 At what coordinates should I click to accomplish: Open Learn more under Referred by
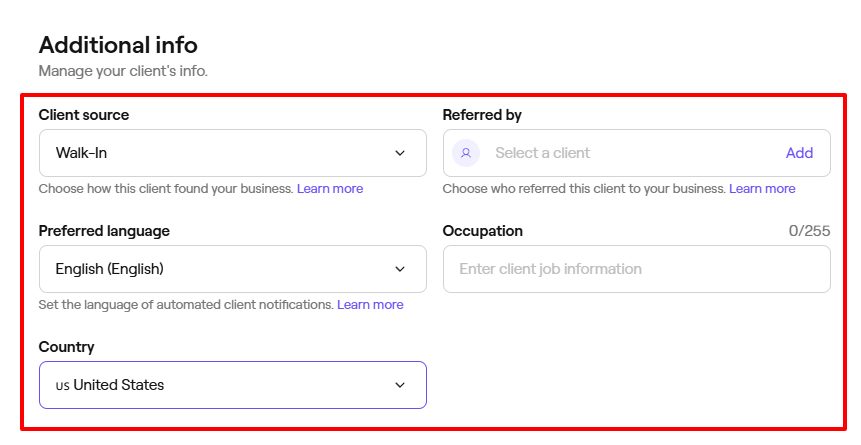tap(762, 189)
